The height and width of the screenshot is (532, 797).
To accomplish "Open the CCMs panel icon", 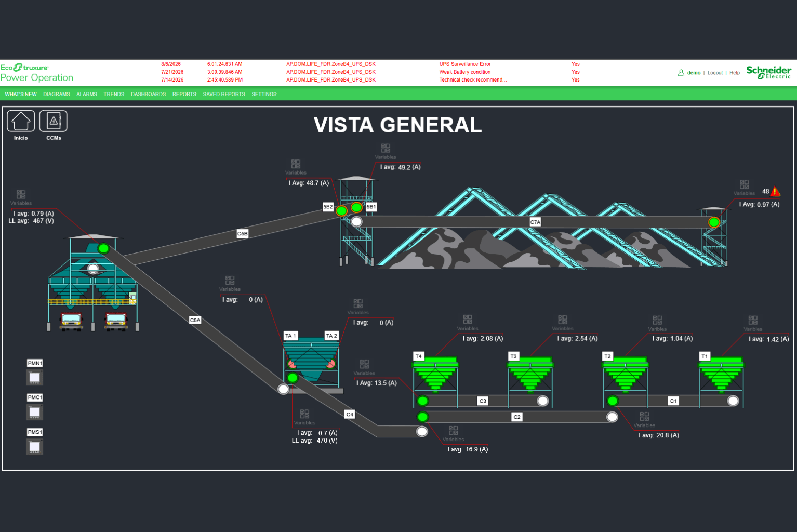I will pos(54,121).
